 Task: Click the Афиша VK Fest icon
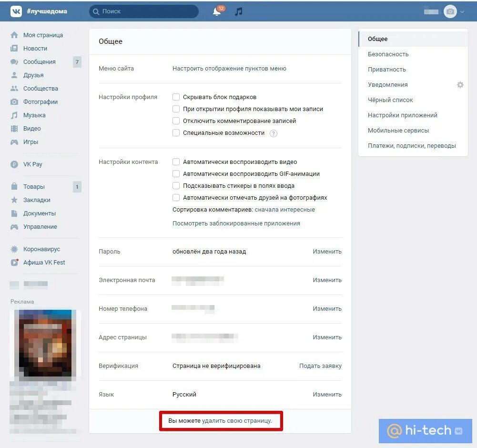click(x=15, y=262)
